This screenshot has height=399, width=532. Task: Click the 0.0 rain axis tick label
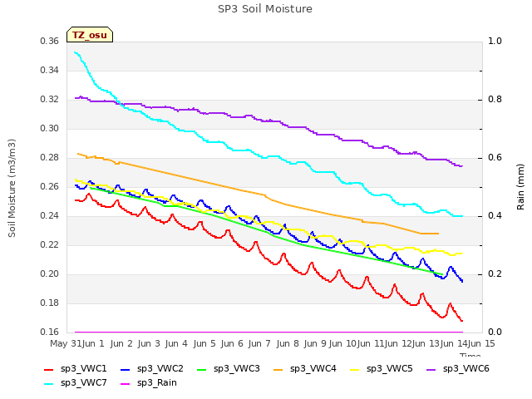point(495,332)
